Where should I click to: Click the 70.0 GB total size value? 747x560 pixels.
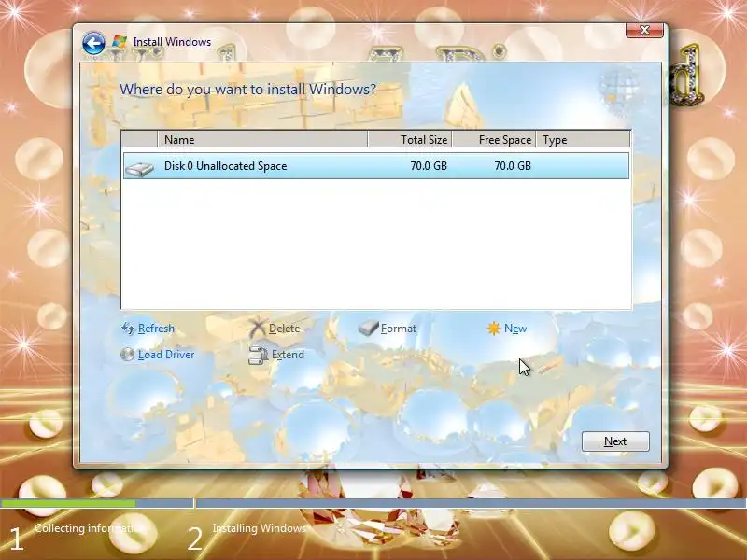[429, 166]
